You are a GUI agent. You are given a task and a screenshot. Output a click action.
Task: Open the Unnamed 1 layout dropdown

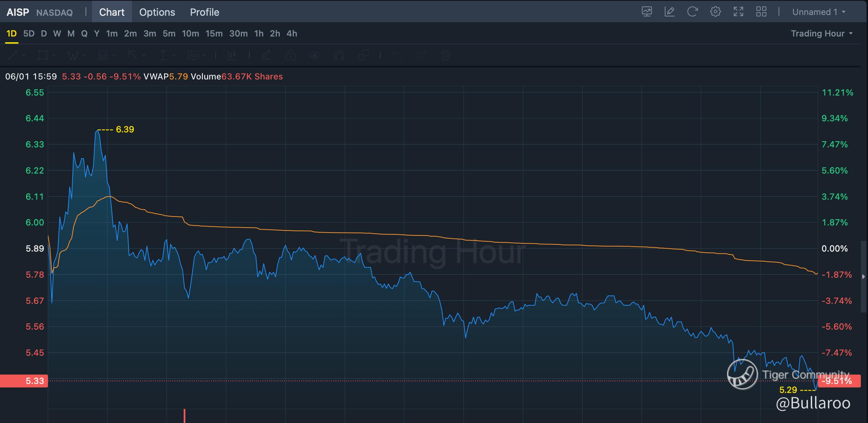point(819,12)
